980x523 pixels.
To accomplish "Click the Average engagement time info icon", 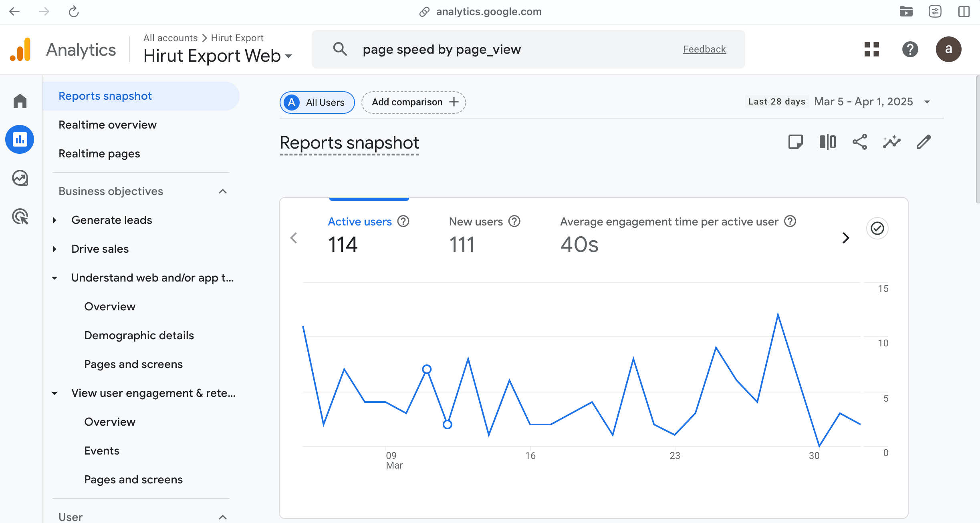I will [790, 221].
